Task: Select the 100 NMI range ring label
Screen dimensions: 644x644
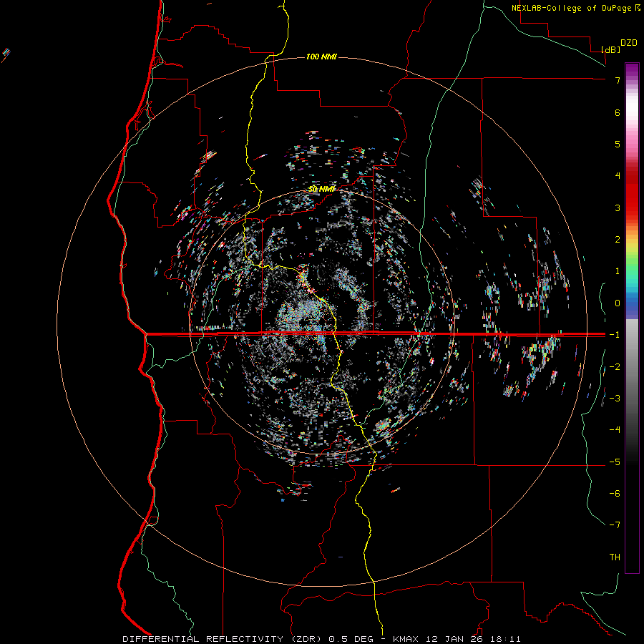Action: (x=321, y=57)
